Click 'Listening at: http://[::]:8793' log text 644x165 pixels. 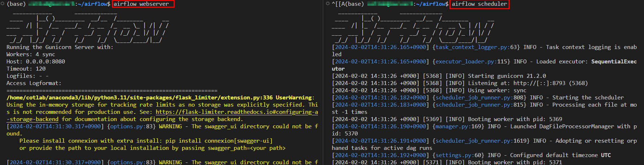(x=516, y=83)
